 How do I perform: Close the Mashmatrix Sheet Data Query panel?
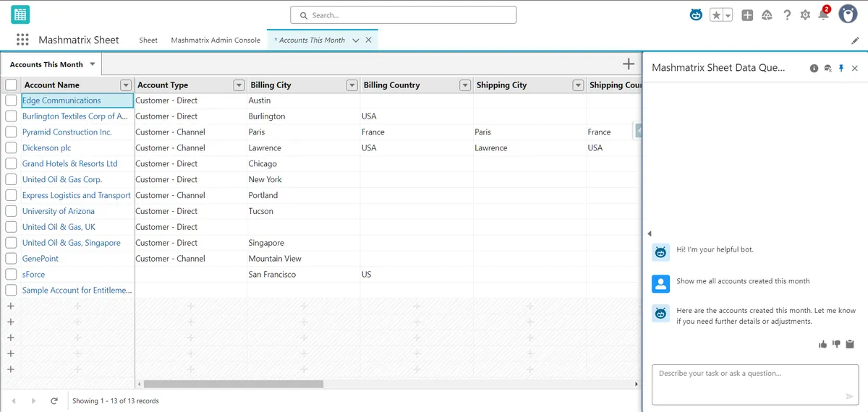click(x=855, y=68)
